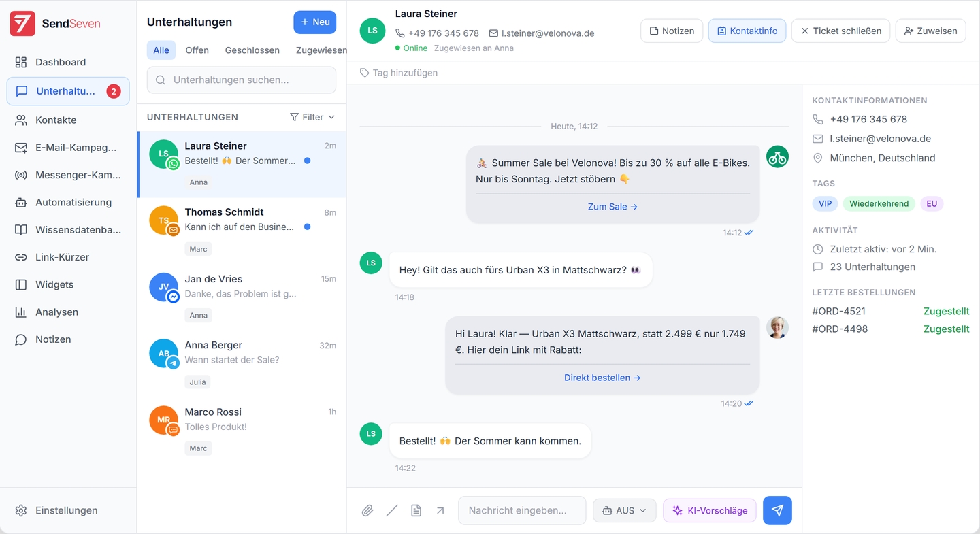Toggle the Kontaktinfo panel
Viewport: 980px width, 534px height.
(x=747, y=31)
